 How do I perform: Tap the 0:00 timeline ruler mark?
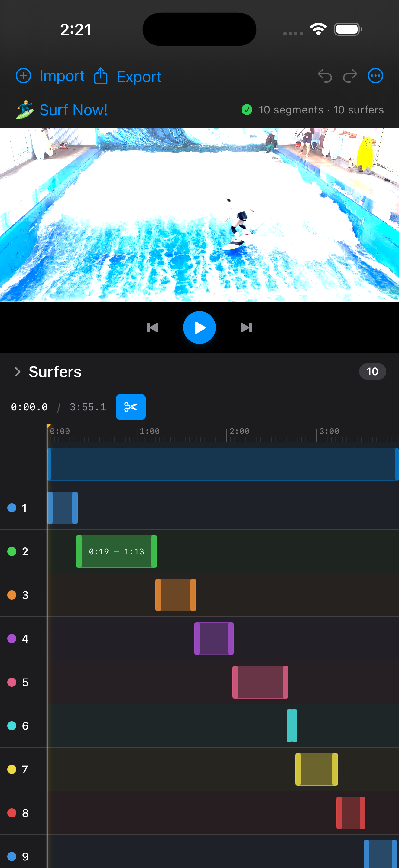[x=60, y=431]
